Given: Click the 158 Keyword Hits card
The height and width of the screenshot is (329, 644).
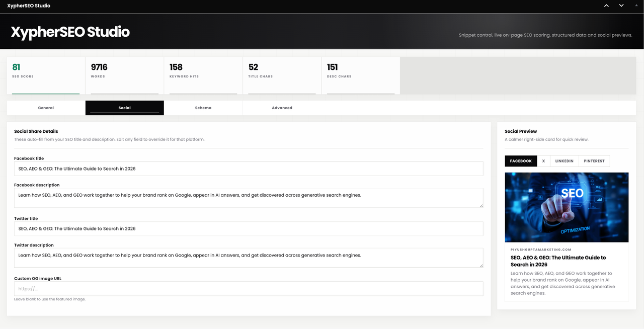Looking at the screenshot, I should (203, 75).
